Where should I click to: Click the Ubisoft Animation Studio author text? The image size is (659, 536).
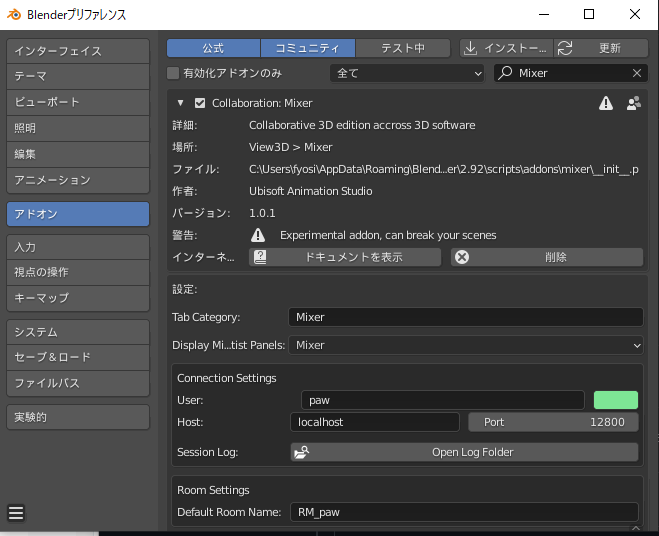tap(311, 191)
